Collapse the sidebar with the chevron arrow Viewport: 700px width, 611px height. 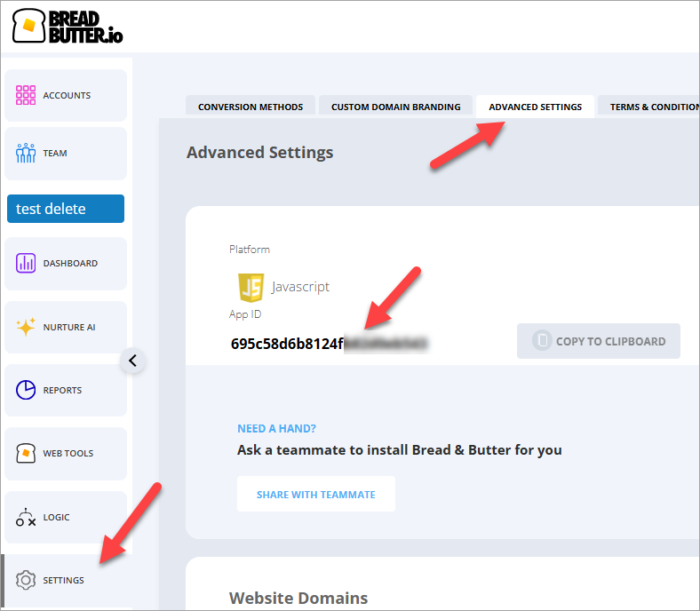pyautogui.click(x=133, y=360)
